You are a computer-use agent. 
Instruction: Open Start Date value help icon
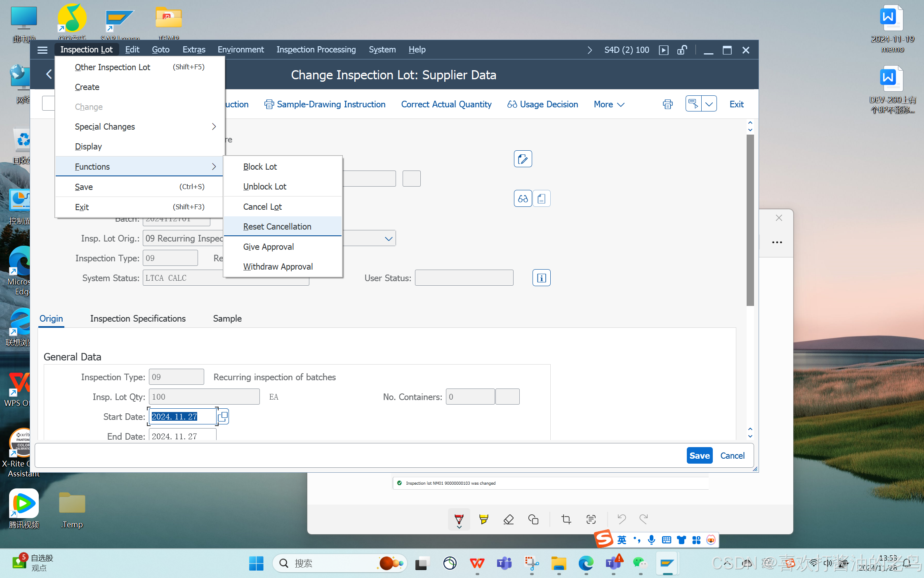click(x=223, y=416)
